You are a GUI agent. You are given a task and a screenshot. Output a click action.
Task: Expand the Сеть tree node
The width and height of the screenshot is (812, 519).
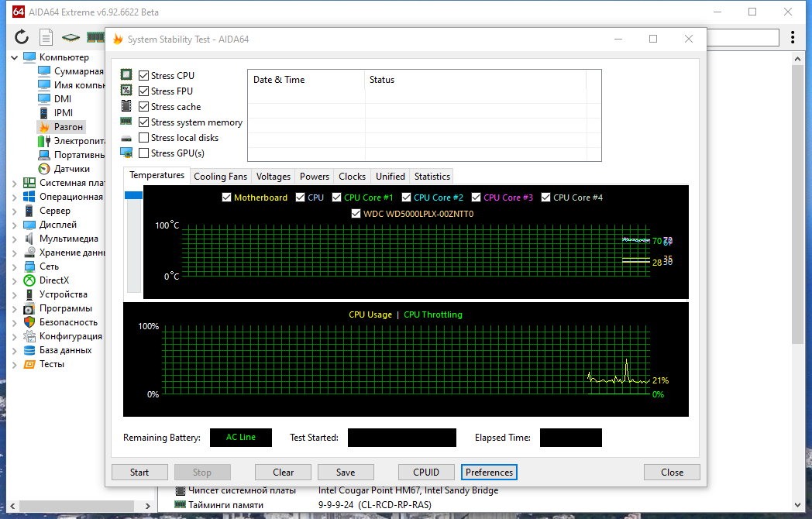[x=15, y=266]
